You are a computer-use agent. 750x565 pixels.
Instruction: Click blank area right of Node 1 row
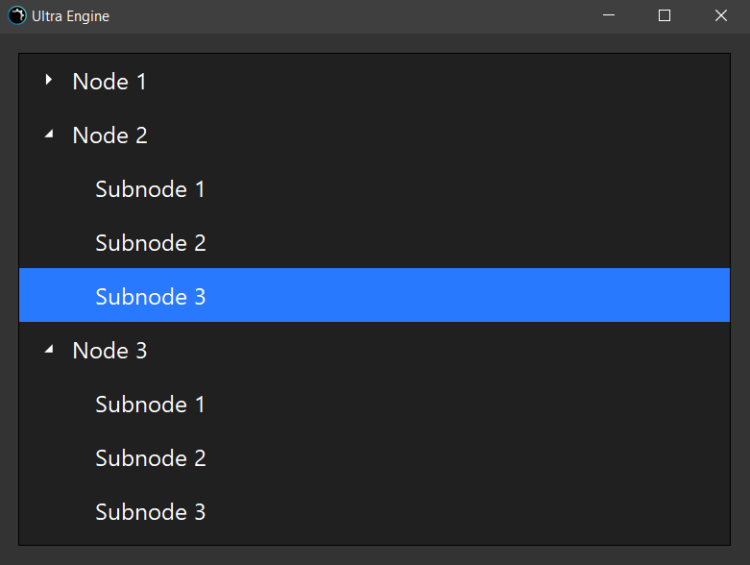(450, 82)
